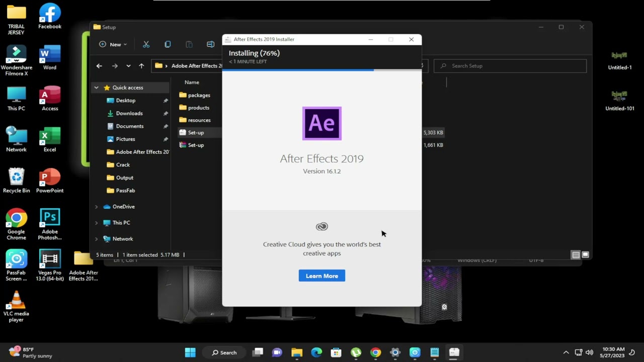644x362 pixels.
Task: Collapse the Quick access tree node
Action: pos(96,87)
